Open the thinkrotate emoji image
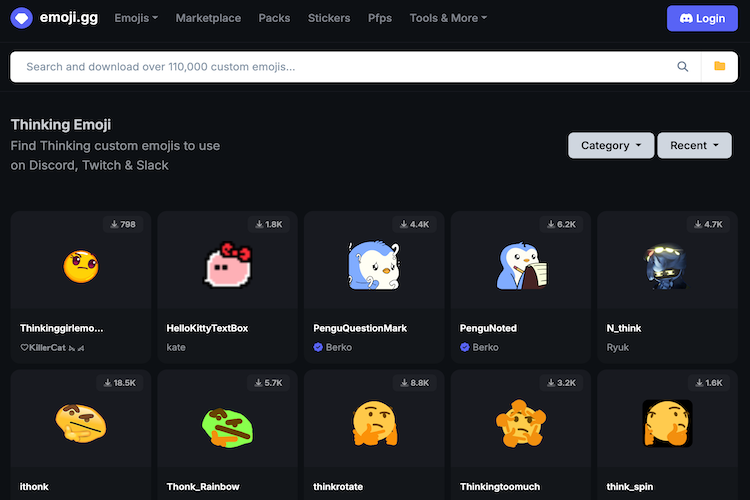The height and width of the screenshot is (500, 750). pos(375,423)
